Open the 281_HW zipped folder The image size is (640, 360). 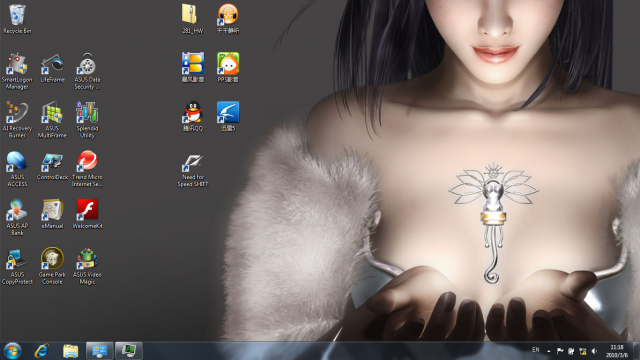pyautogui.click(x=193, y=19)
